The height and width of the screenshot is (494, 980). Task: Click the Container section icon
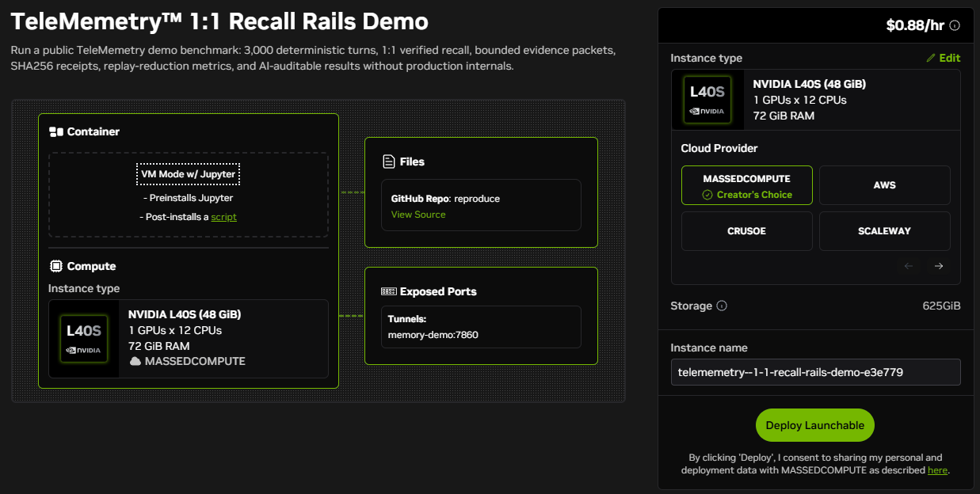coord(55,131)
